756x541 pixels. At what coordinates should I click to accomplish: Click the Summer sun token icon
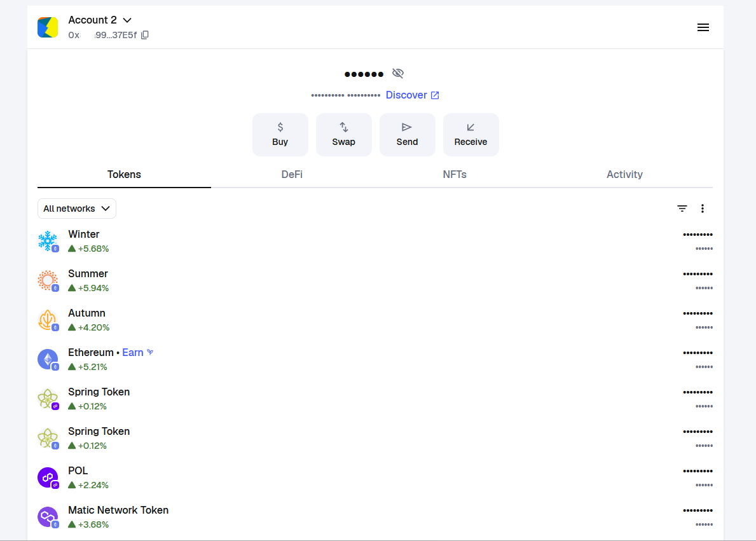point(48,280)
